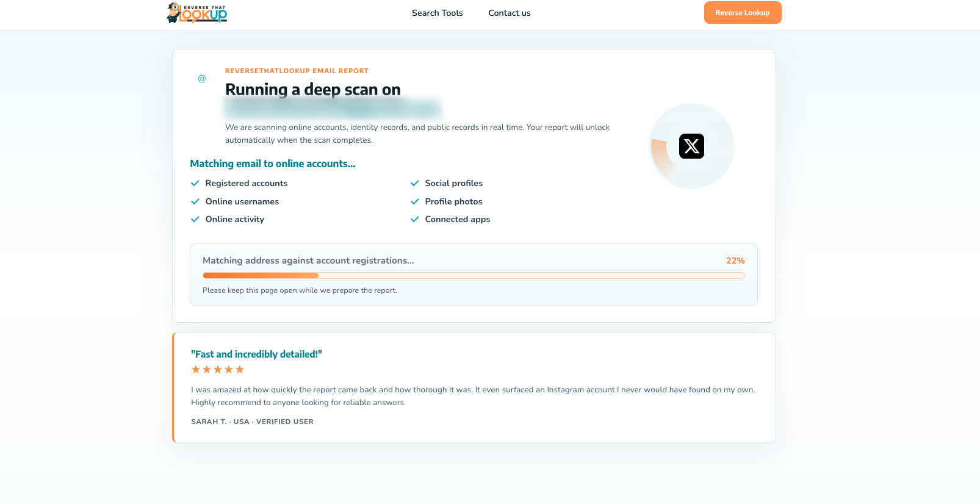Image resolution: width=980 pixels, height=504 pixels.
Task: Click 'Matching email to online accounts...' heading
Action: coord(273,164)
